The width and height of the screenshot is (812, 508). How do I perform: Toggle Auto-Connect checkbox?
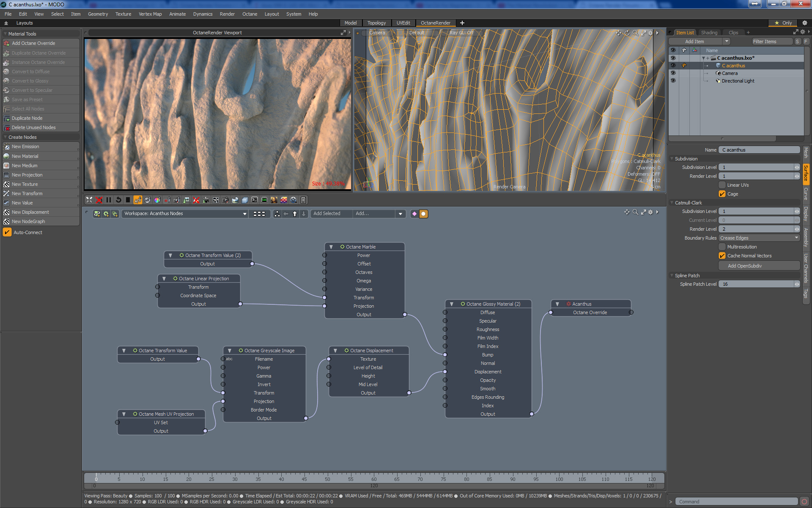point(7,232)
